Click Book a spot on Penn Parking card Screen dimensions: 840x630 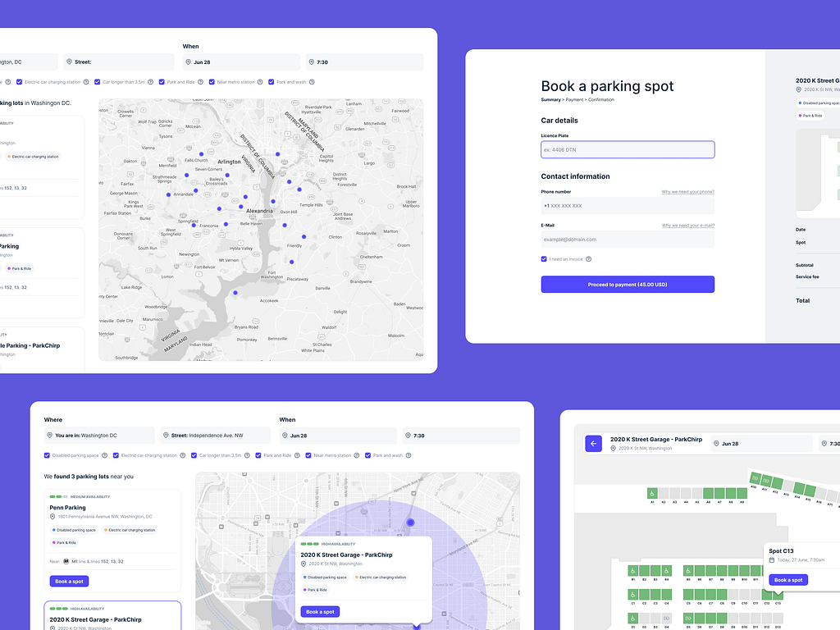tap(69, 581)
